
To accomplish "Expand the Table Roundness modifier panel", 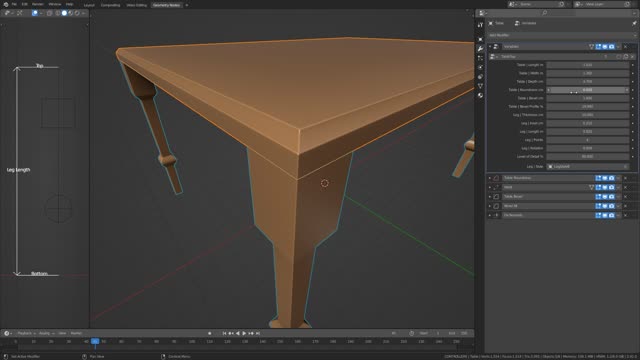I will (x=490, y=178).
